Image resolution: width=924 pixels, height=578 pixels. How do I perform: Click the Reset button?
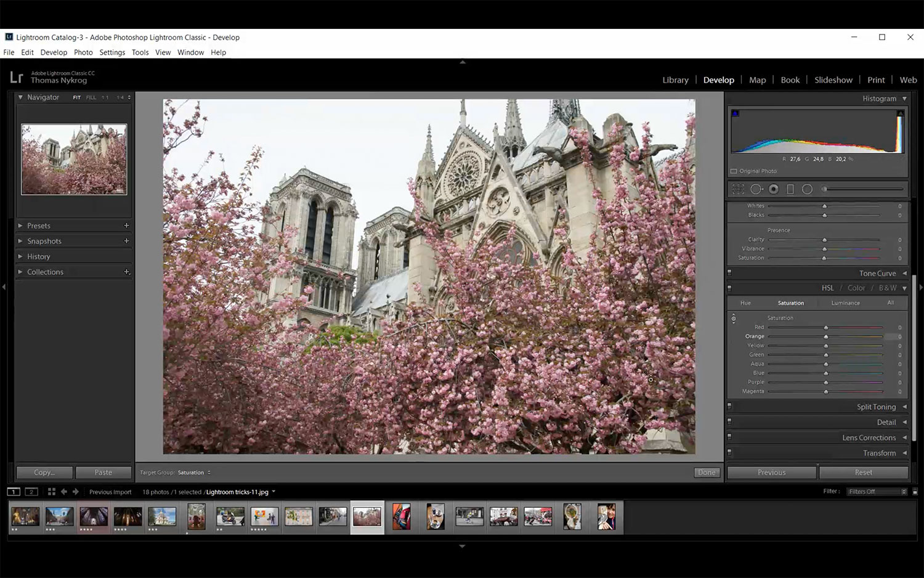coord(863,473)
